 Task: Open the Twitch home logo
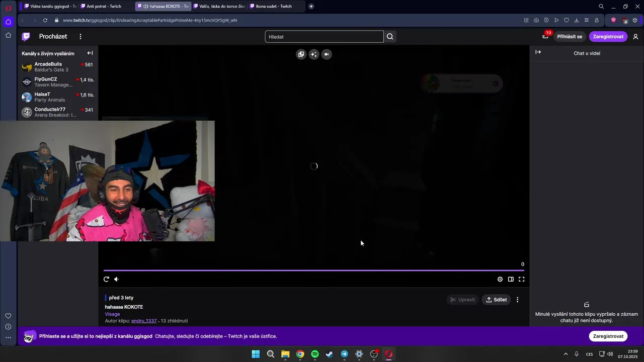pos(26,36)
